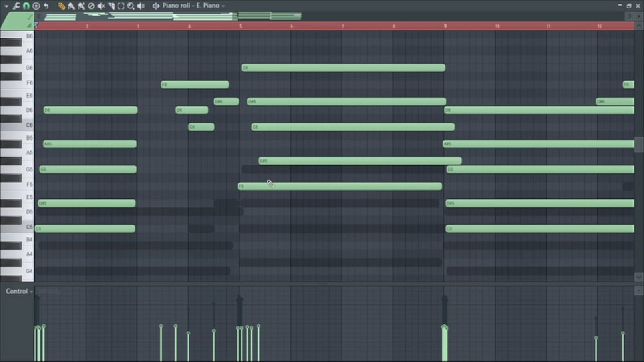
Task: Select the Draw pencil tool
Action: (61, 6)
